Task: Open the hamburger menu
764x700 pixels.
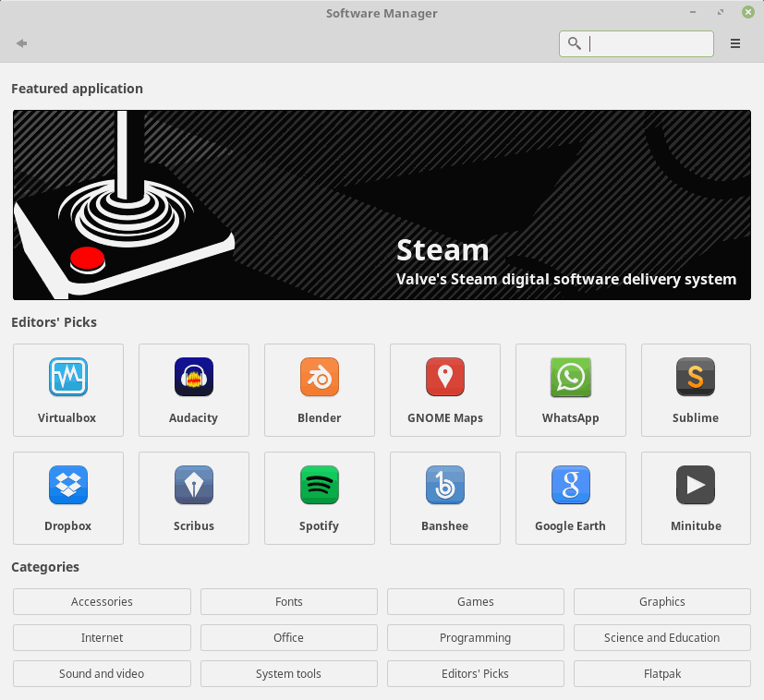Action: click(735, 42)
